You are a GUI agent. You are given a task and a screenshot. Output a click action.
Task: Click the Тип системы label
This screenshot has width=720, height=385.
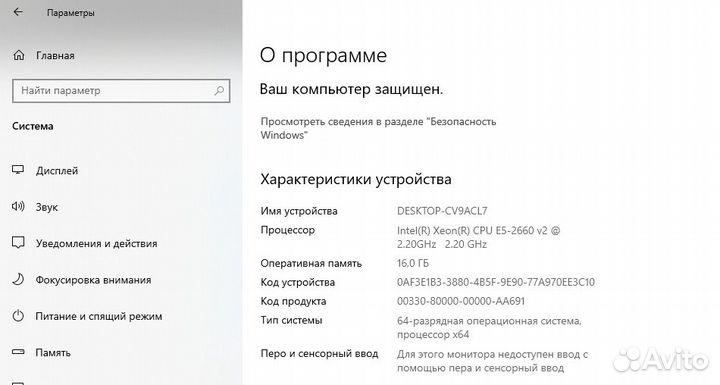(291, 320)
